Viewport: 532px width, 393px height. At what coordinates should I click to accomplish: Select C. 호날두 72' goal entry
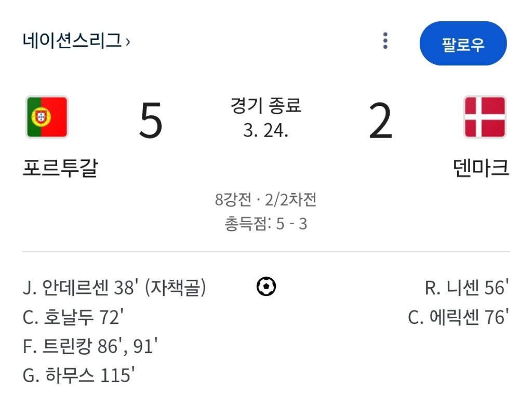pyautogui.click(x=73, y=317)
